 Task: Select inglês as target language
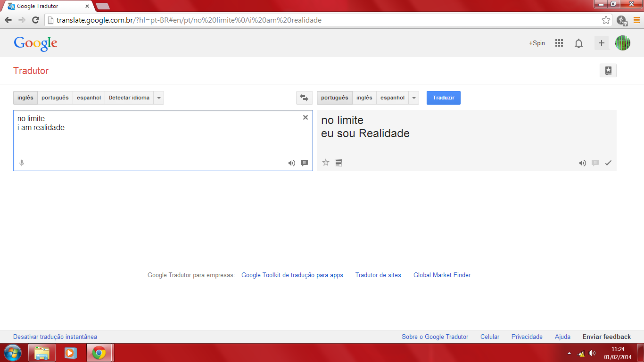point(364,98)
